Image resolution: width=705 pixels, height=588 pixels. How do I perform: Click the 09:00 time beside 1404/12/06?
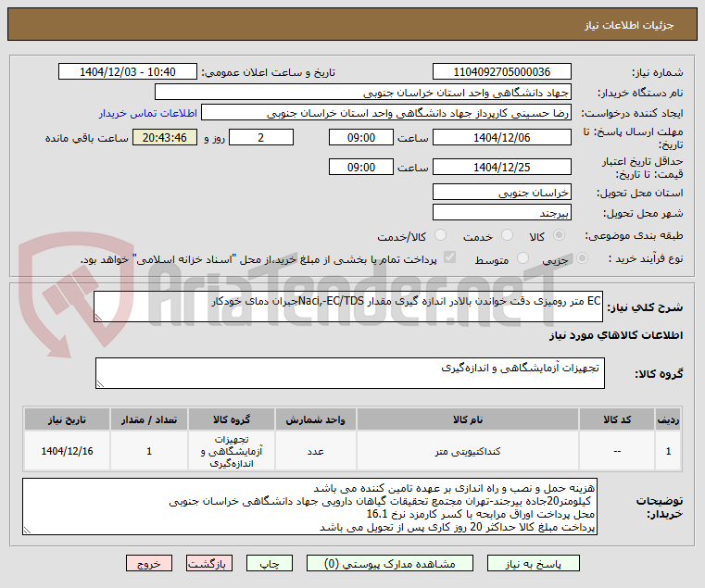coord(361,138)
